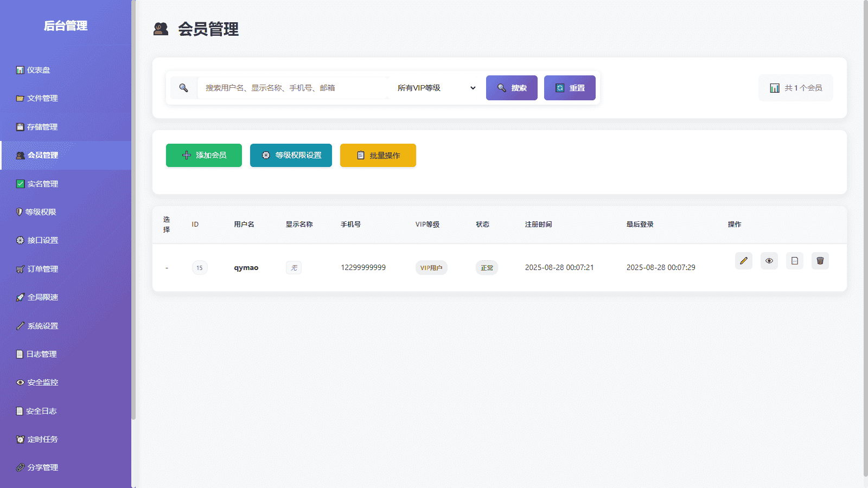Delete member qymao with trash icon
This screenshot has height=488, width=868.
coord(820,261)
